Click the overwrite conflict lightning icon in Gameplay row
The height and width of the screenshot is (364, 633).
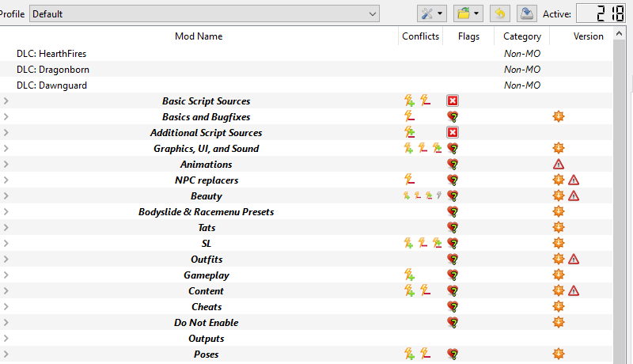coord(409,275)
